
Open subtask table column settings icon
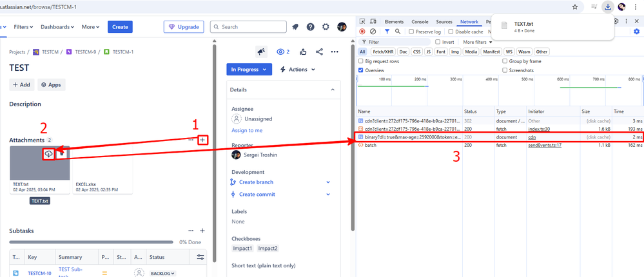tap(200, 257)
